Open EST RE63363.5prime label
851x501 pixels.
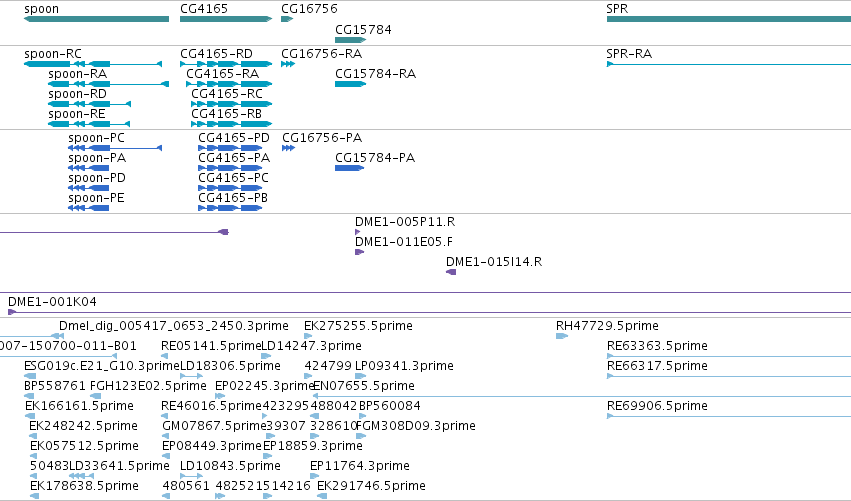click(x=657, y=346)
